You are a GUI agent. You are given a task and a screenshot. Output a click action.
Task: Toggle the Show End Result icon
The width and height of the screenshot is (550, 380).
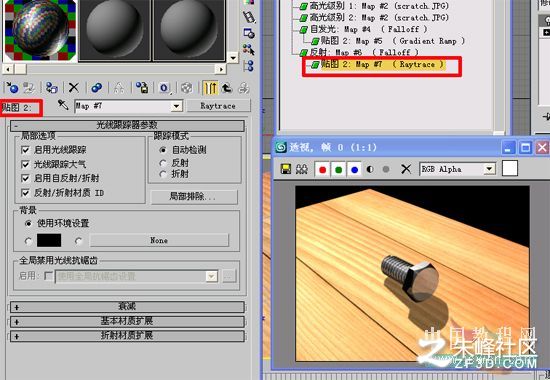pos(210,88)
